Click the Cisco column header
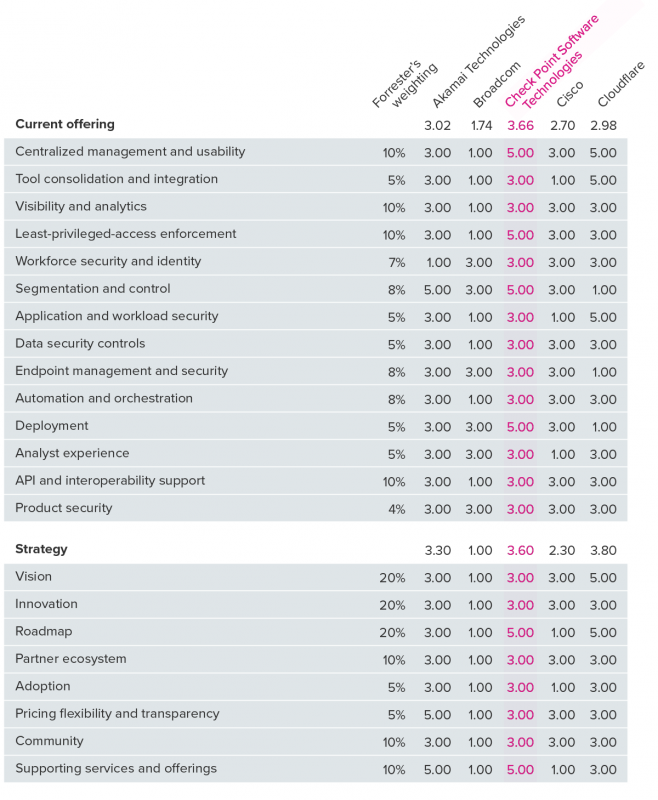 (569, 94)
